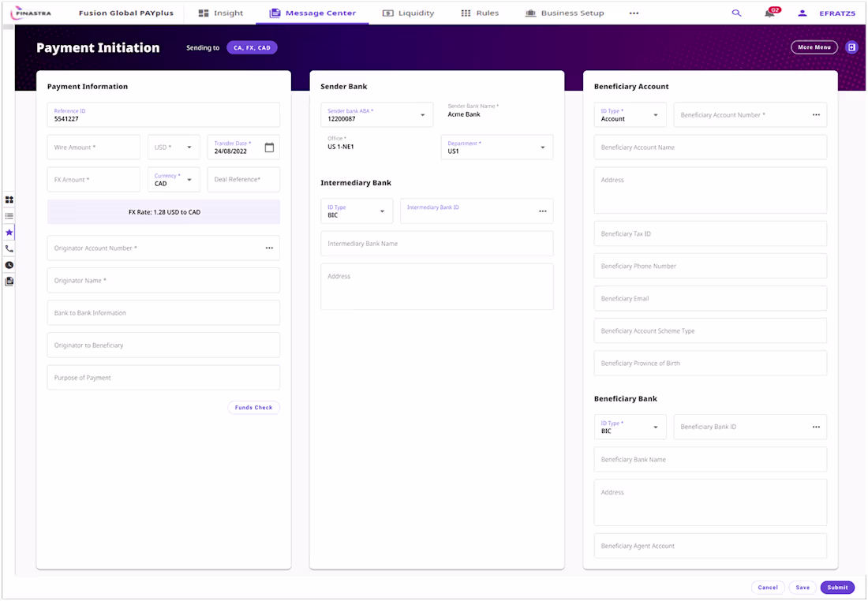Click the user profile icon beside EFRATZ5
868x601 pixels.
[800, 13]
